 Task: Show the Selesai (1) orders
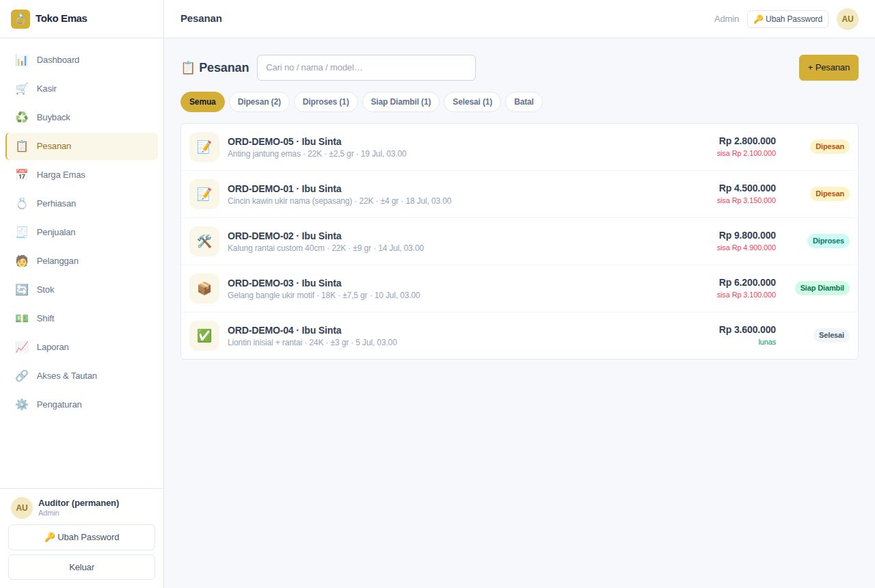pos(472,102)
